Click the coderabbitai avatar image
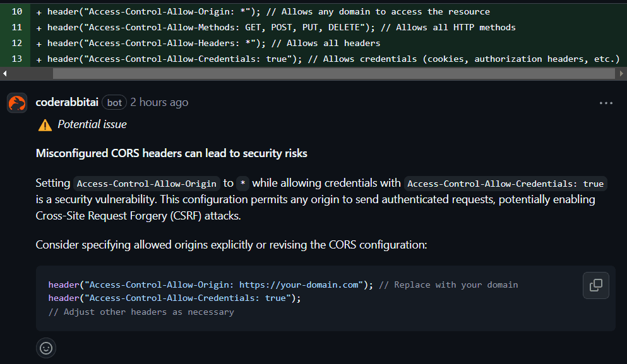This screenshot has height=364, width=627. [17, 102]
